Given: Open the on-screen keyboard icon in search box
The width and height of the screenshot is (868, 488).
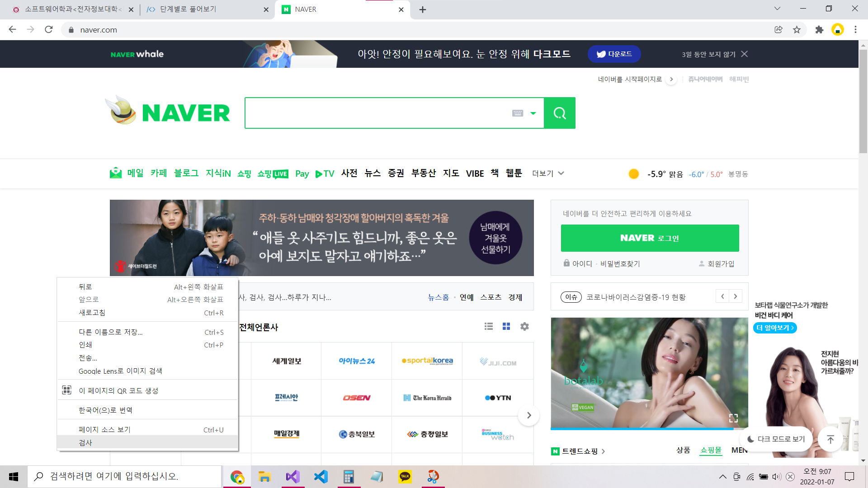Looking at the screenshot, I should [x=518, y=113].
